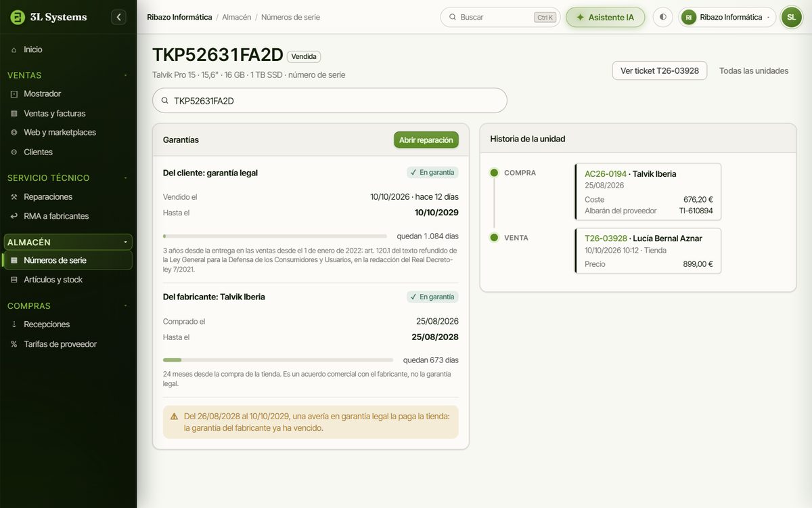
Task: Click the RI company avatar badge
Action: (689, 17)
